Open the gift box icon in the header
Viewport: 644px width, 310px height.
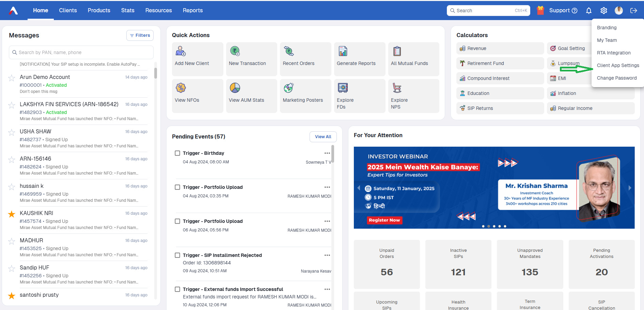pos(540,11)
